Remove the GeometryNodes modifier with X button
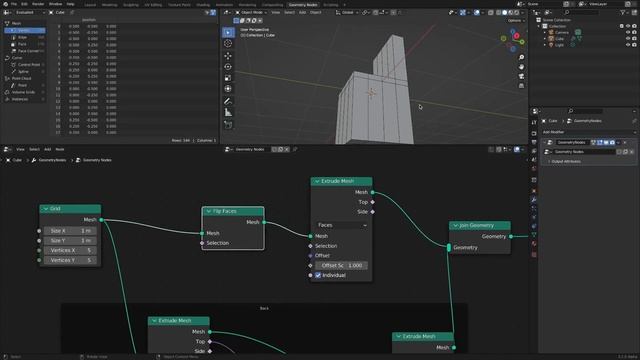Screen dimensions: 640x360 coord(624,142)
